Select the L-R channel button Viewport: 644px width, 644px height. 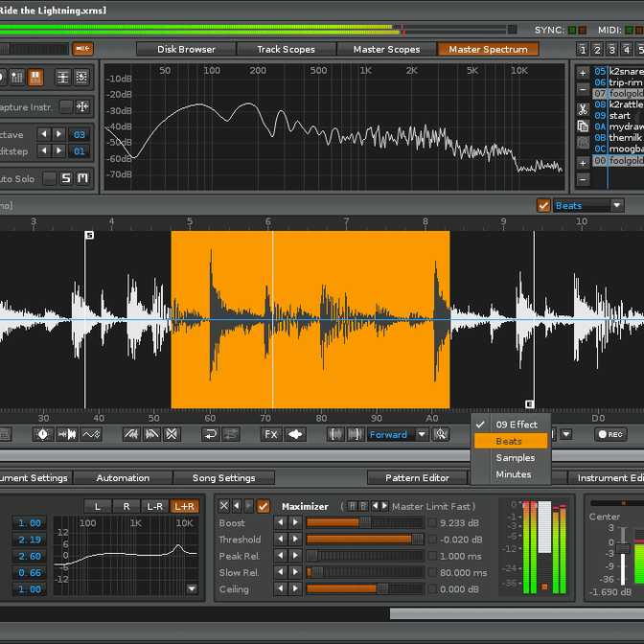click(x=155, y=506)
